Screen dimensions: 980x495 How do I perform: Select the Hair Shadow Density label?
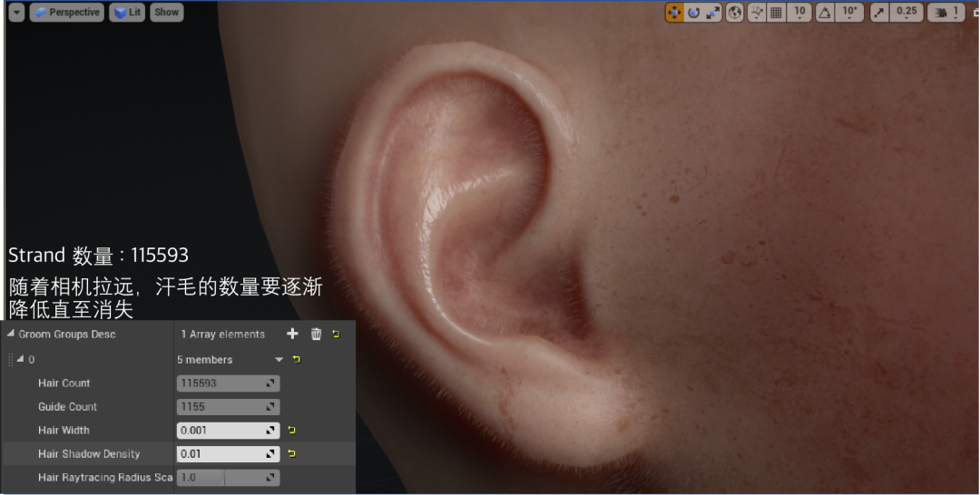[x=89, y=454]
